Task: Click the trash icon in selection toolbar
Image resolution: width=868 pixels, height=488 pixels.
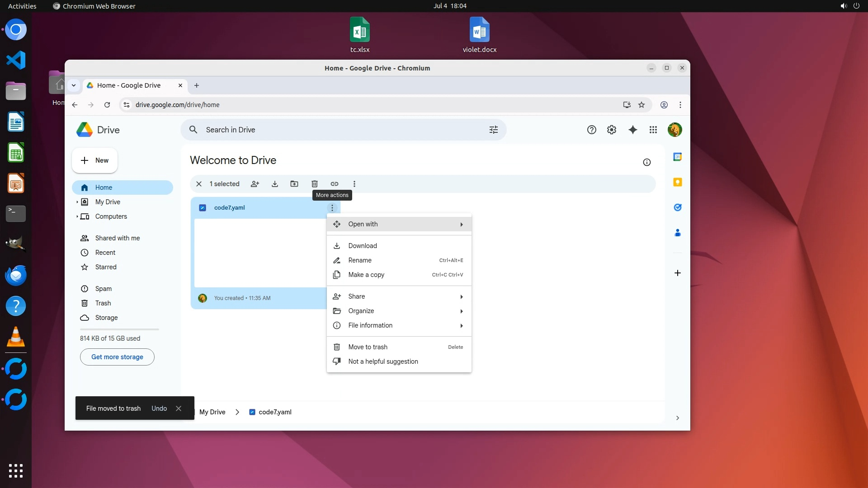Action: (x=315, y=184)
